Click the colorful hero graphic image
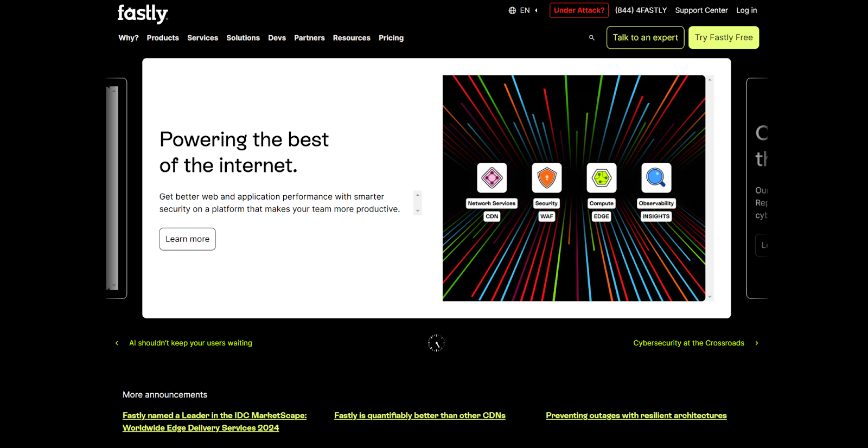 (574, 188)
